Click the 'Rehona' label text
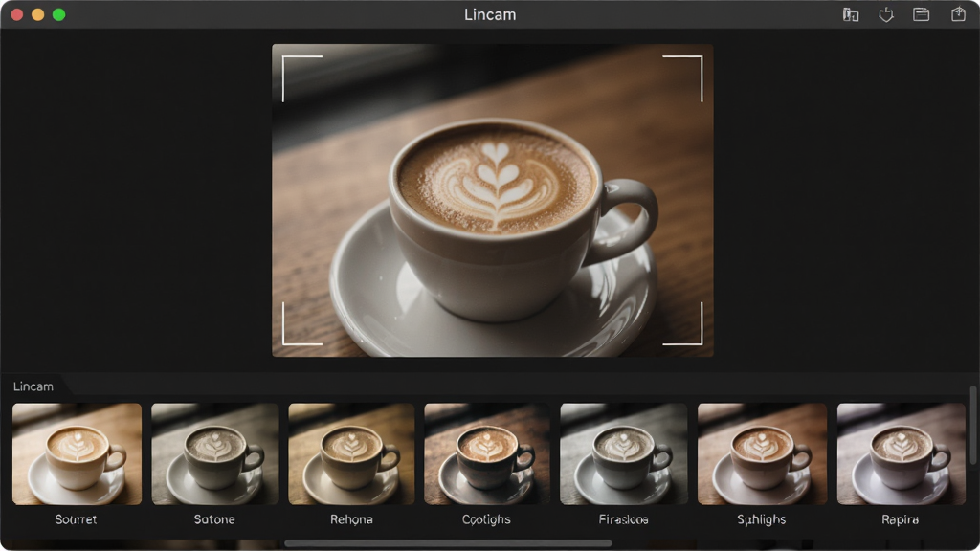980x551 pixels. click(x=351, y=519)
